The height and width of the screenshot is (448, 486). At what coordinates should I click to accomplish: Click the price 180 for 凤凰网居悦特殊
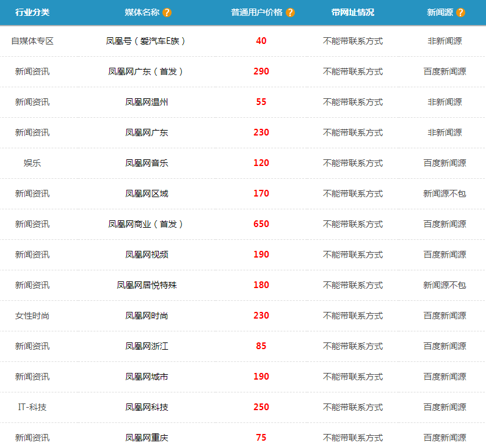[261, 285]
